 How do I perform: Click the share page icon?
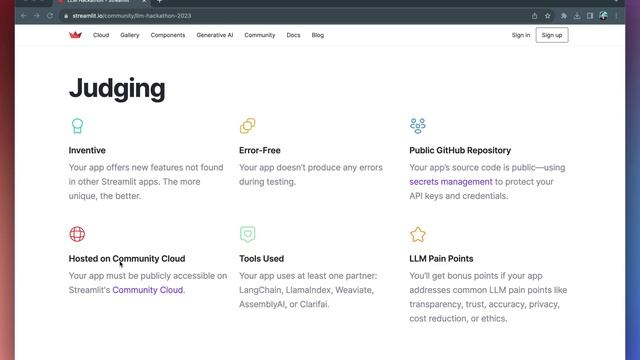534,16
